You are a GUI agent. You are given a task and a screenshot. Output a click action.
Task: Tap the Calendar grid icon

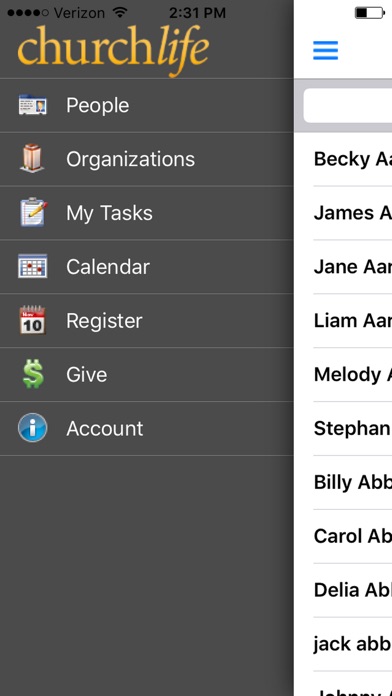(33, 266)
